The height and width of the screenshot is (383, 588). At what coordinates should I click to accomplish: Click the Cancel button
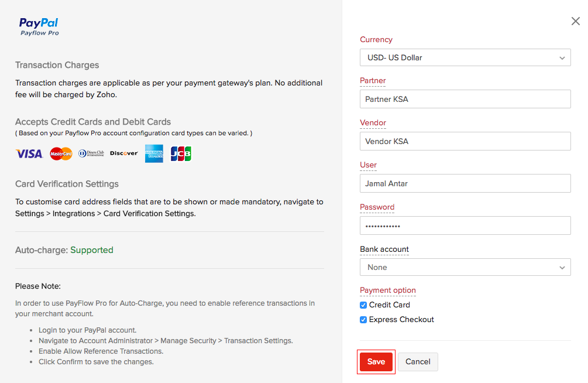[418, 361]
